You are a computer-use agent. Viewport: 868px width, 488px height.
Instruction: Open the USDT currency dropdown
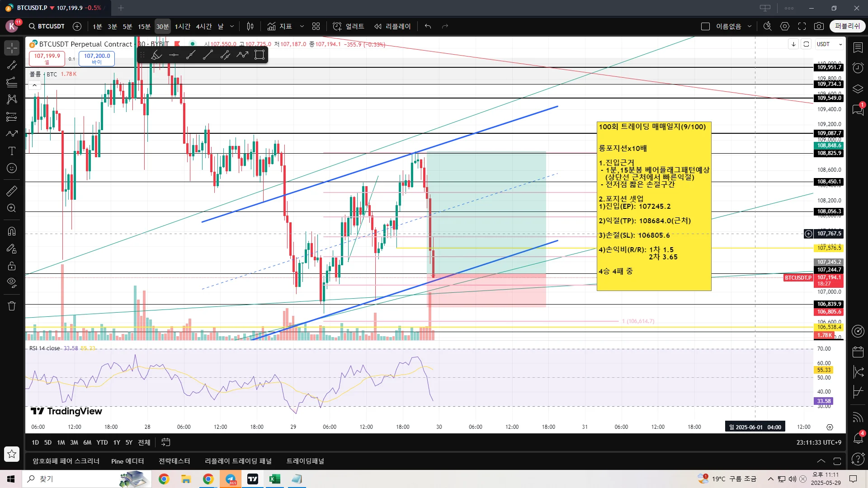pos(830,44)
